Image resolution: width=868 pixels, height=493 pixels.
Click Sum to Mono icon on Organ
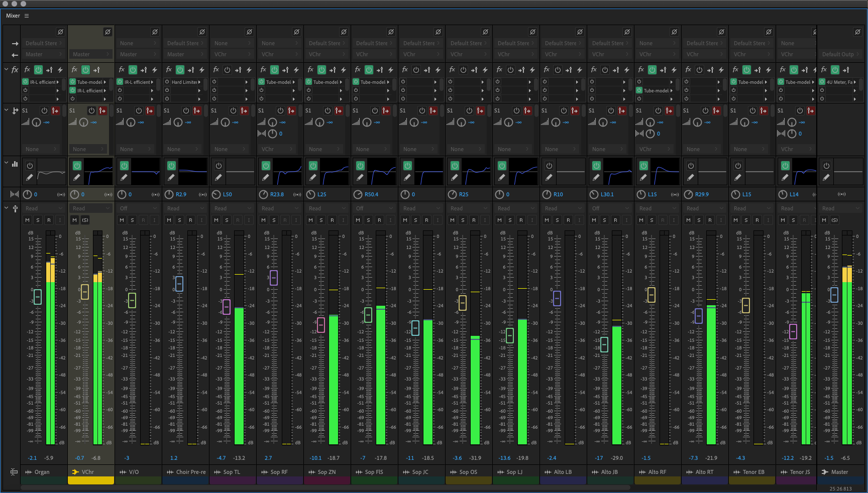[x=61, y=194]
